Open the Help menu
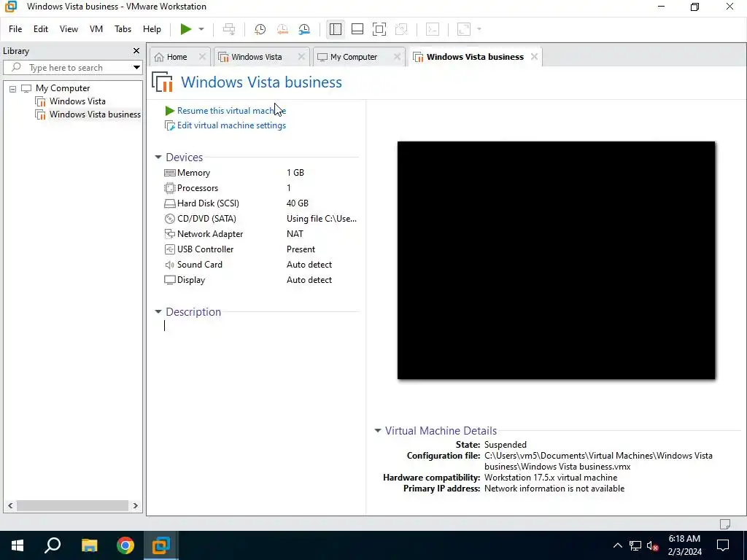 click(152, 29)
